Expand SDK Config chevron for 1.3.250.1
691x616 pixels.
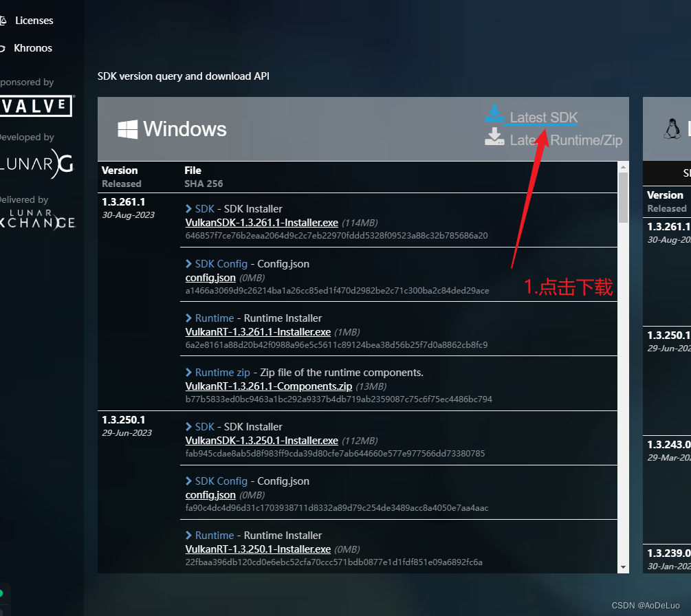[x=188, y=481]
